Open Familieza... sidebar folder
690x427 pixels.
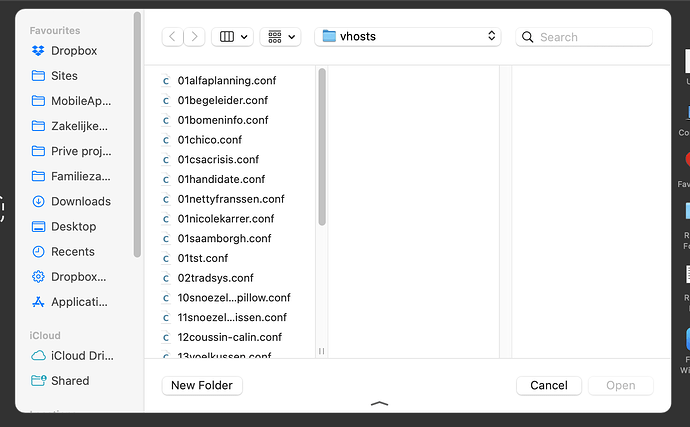tap(71, 176)
